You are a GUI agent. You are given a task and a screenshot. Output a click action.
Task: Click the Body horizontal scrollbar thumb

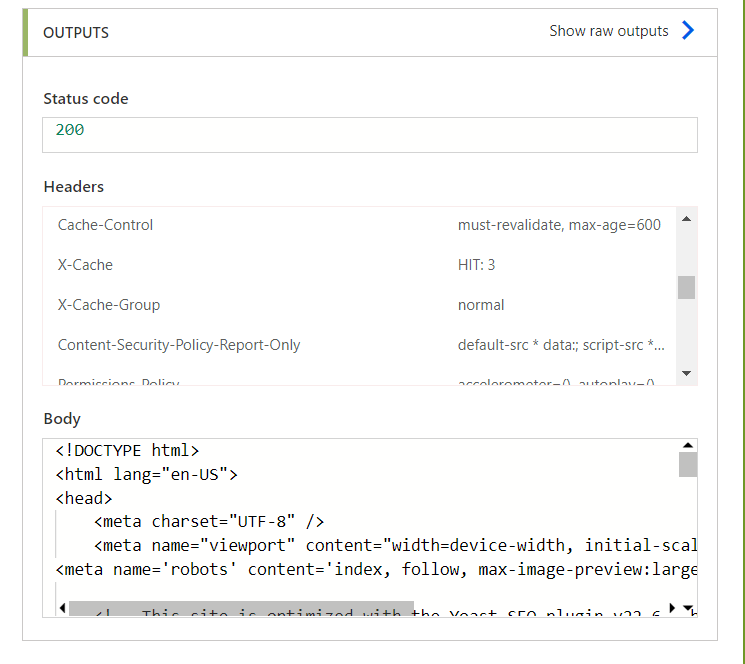click(x=241, y=608)
